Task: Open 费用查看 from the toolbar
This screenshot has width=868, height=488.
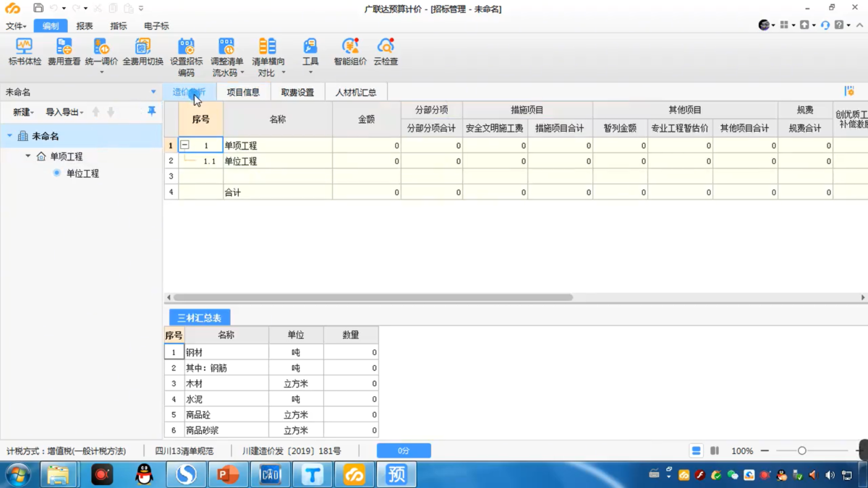Action: [64, 52]
